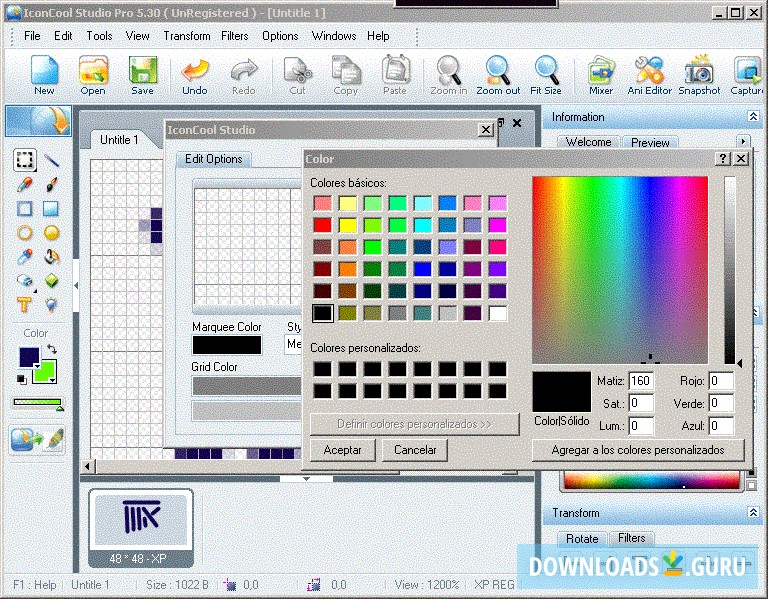Viewport: 768px width, 599px height.
Task: Select the hollow rectangle tool
Action: 24,209
